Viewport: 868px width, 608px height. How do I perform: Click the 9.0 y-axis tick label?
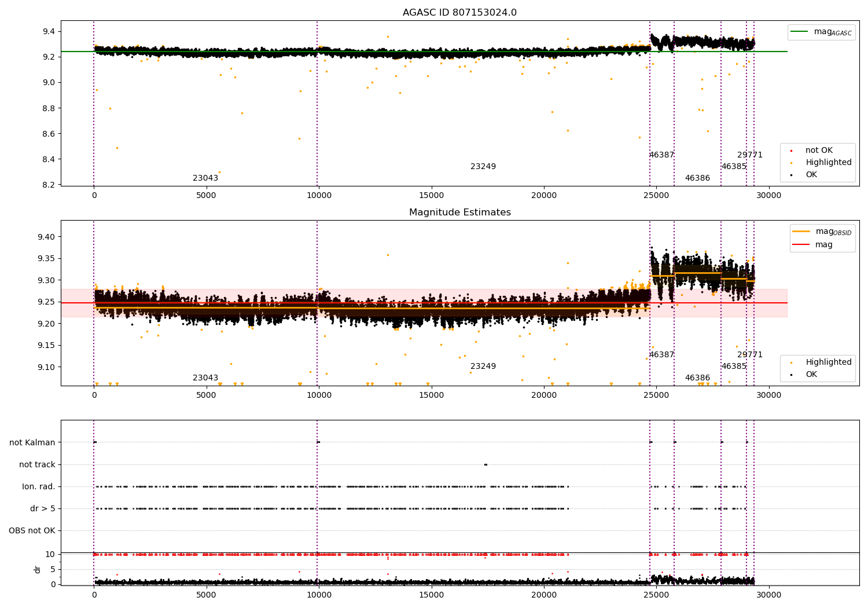(x=49, y=82)
